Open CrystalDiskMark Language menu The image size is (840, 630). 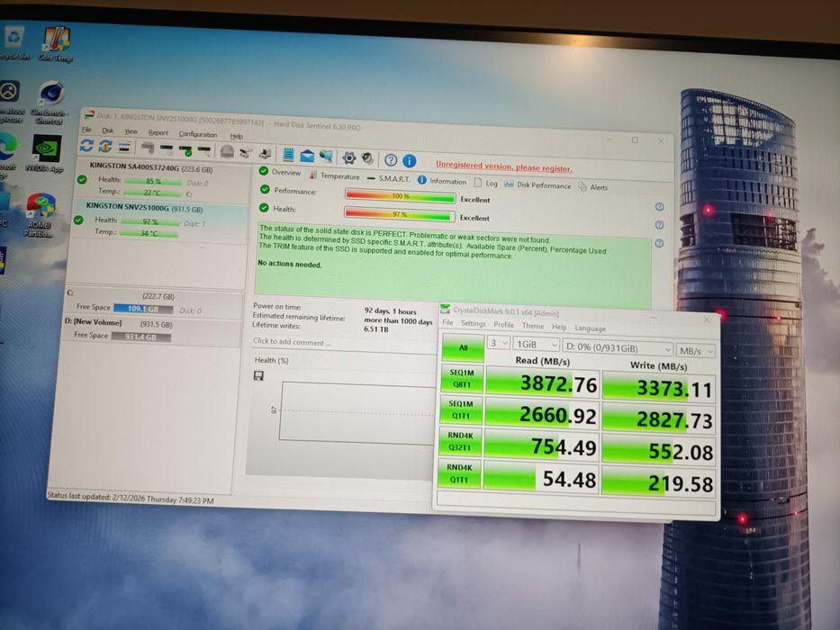tap(590, 328)
